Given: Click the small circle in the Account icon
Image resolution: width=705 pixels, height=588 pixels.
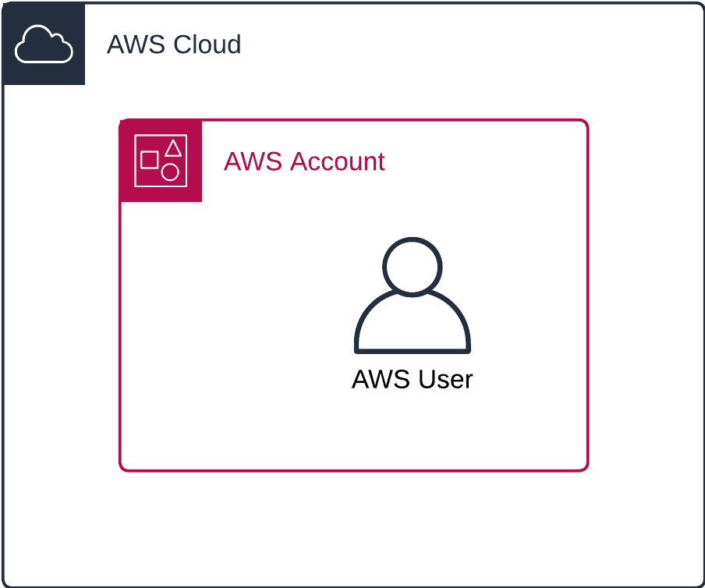Looking at the screenshot, I should point(170,172).
